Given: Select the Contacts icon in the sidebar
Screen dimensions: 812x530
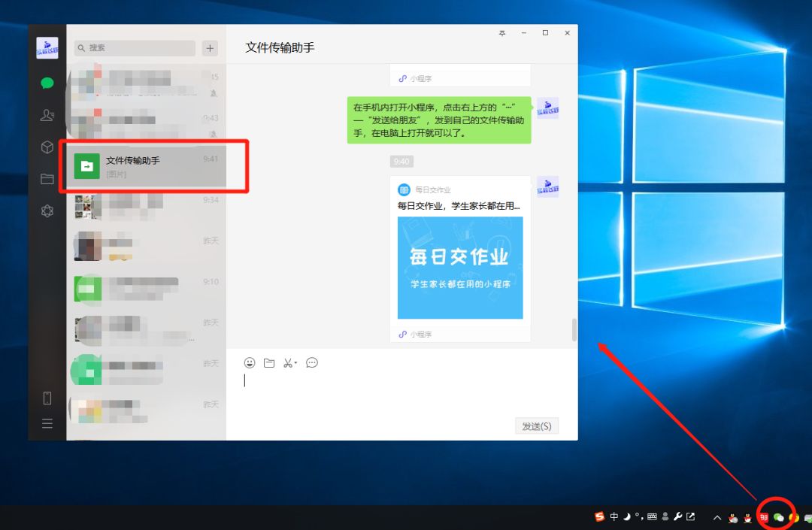Looking at the screenshot, I should pyautogui.click(x=47, y=115).
